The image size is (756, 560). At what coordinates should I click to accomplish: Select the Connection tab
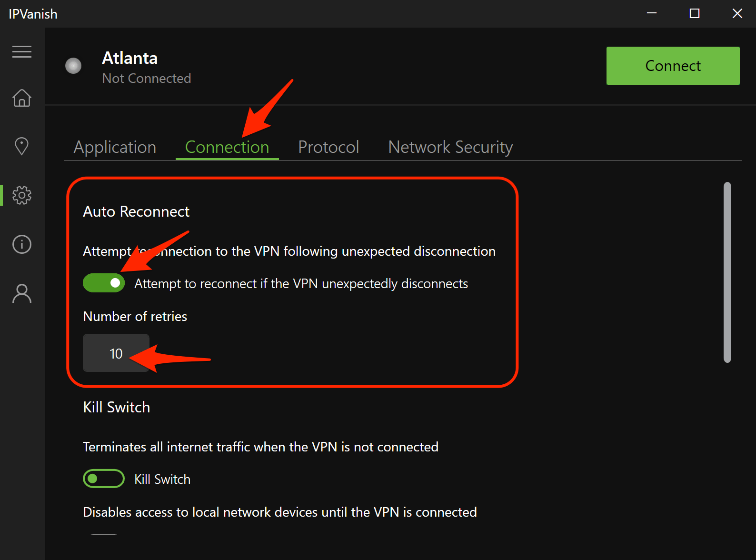click(227, 147)
